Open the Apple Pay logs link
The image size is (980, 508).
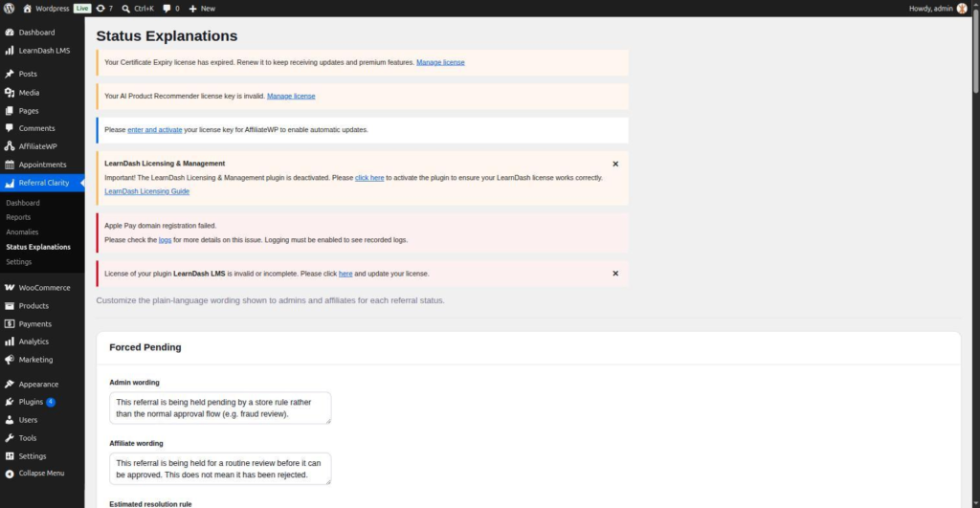[x=165, y=240]
